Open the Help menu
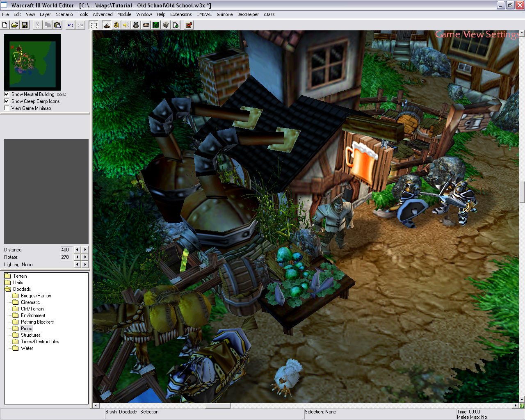Screen dimensions: 525x420 click(161, 14)
